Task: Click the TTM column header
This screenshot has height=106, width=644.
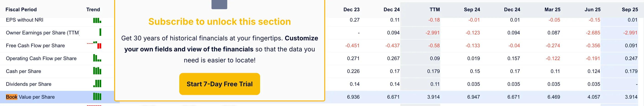Action: point(435,10)
